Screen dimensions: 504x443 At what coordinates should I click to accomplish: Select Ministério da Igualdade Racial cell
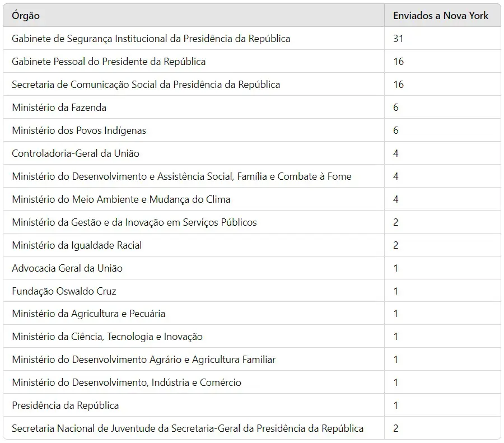coord(194,245)
